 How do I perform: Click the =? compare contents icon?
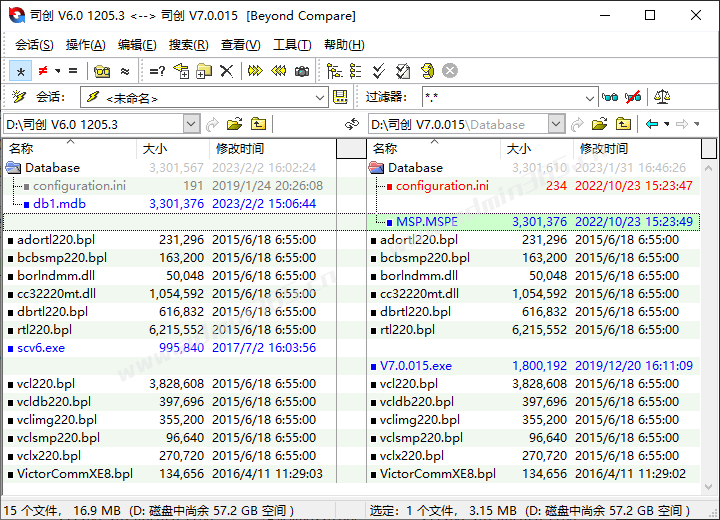pos(157,71)
